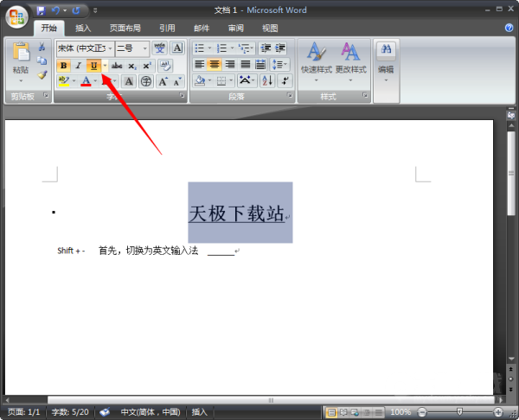The width and height of the screenshot is (519, 420).
Task: Align text right
Action: point(230,64)
